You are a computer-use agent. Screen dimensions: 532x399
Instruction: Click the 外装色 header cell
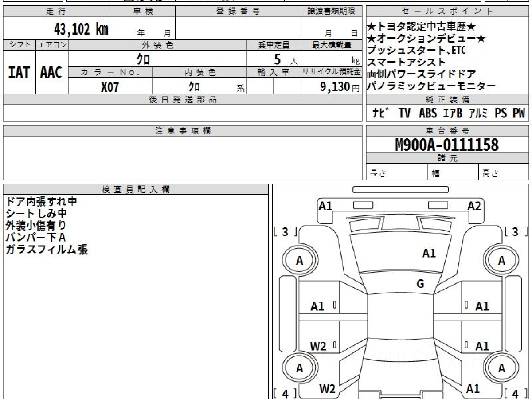tap(157, 45)
